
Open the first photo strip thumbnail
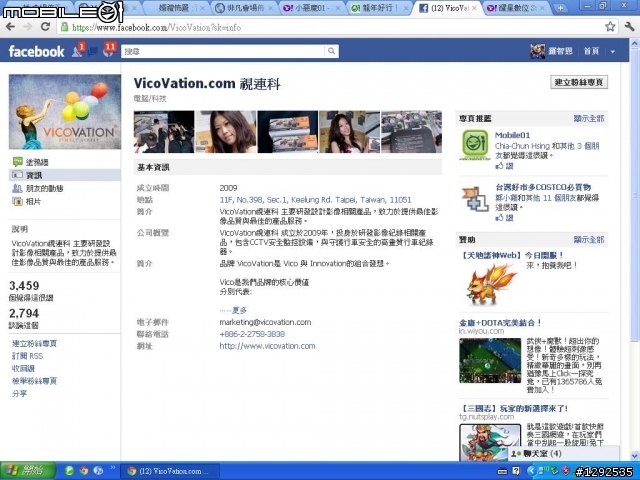164,131
